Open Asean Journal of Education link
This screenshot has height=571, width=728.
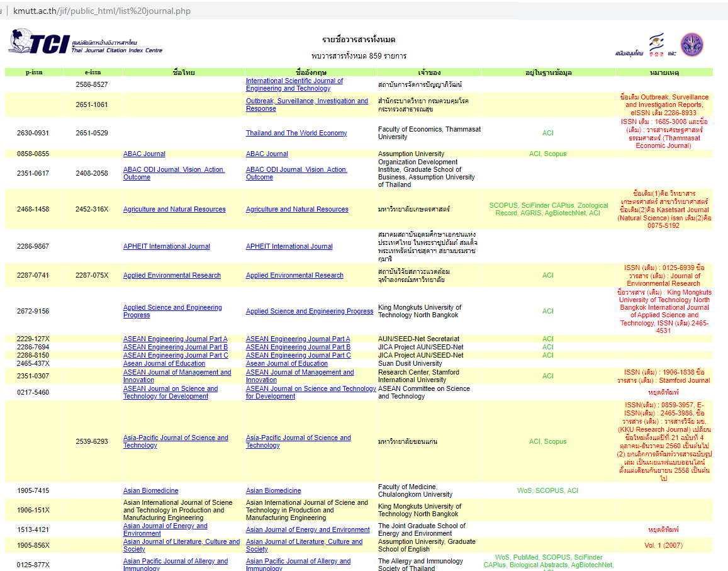(x=286, y=363)
